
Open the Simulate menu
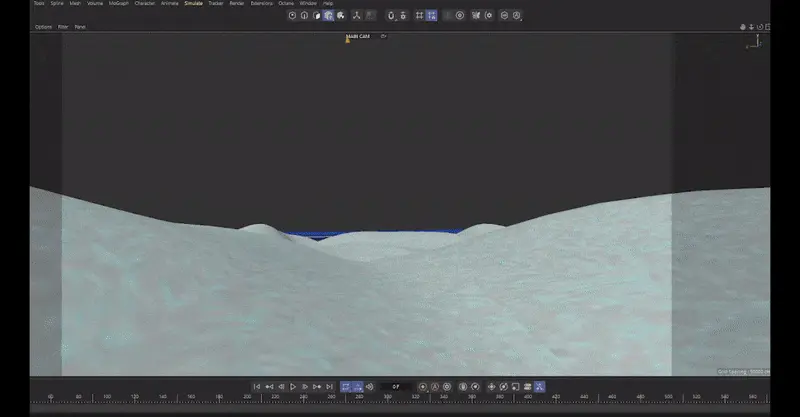pyautogui.click(x=193, y=3)
